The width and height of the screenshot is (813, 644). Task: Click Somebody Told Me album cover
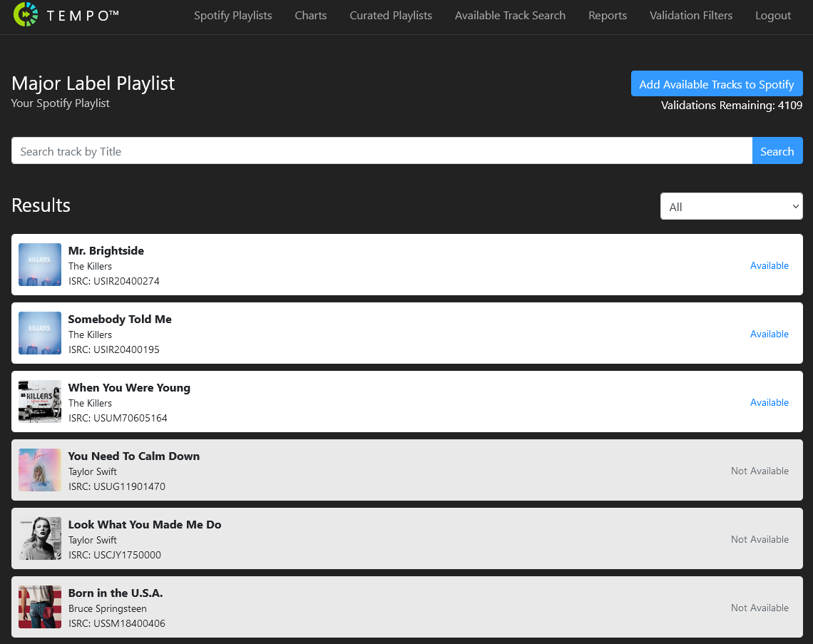(40, 333)
